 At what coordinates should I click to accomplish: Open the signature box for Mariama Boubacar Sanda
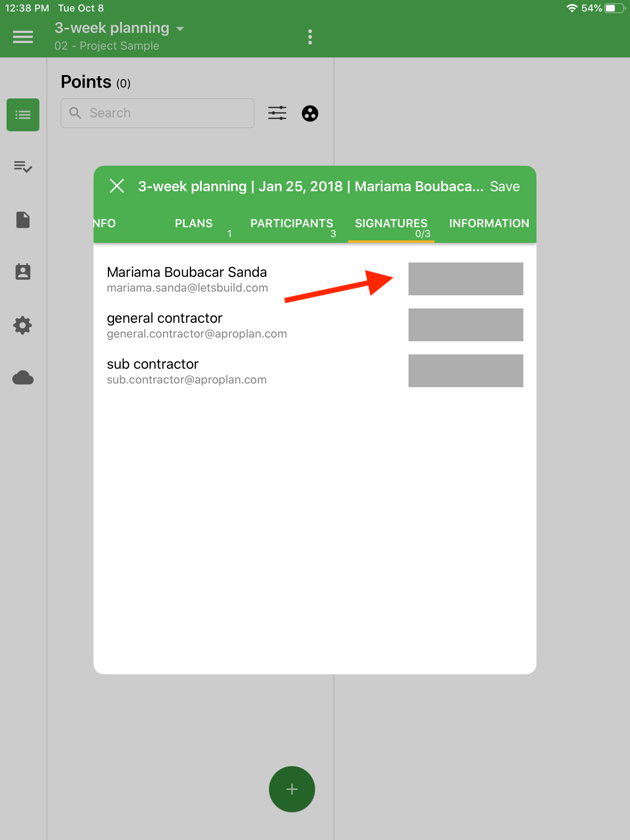point(466,279)
